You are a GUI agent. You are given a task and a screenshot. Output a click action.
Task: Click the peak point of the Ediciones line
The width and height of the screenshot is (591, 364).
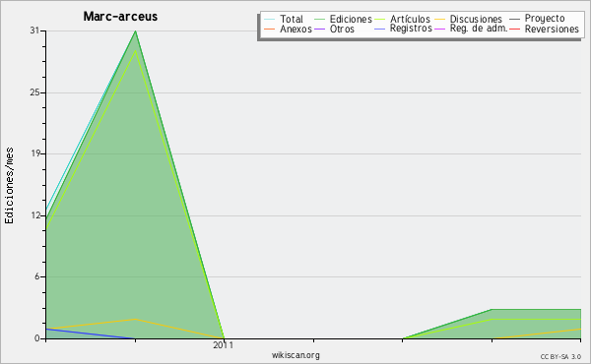click(135, 31)
